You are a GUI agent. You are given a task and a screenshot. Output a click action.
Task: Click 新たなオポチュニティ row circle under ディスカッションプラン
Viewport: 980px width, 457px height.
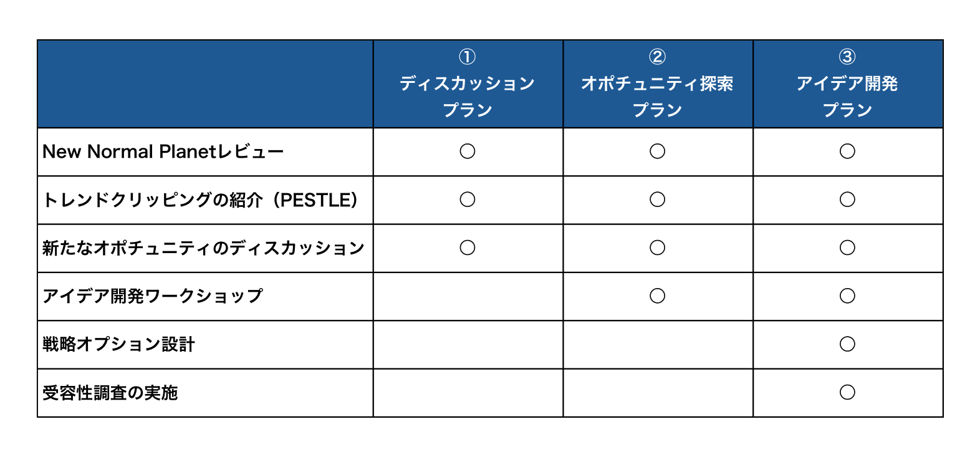pos(468,248)
